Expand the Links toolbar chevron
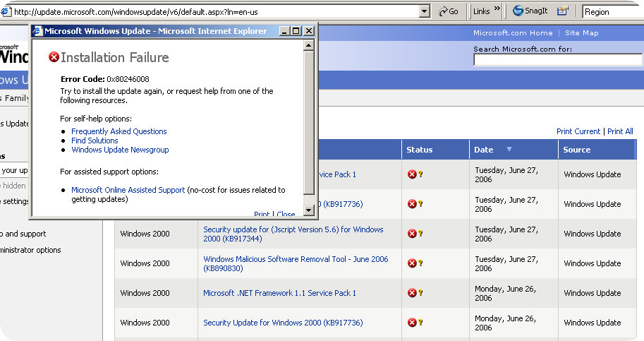Viewport: 644px width, 341px height. click(497, 8)
